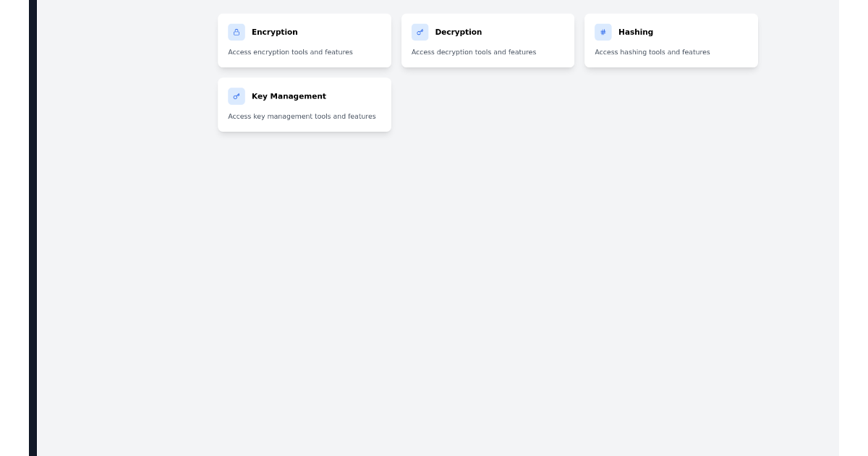Click the text 'Access key management tools and features'
This screenshot has height=456, width=868.
pyautogui.click(x=302, y=117)
